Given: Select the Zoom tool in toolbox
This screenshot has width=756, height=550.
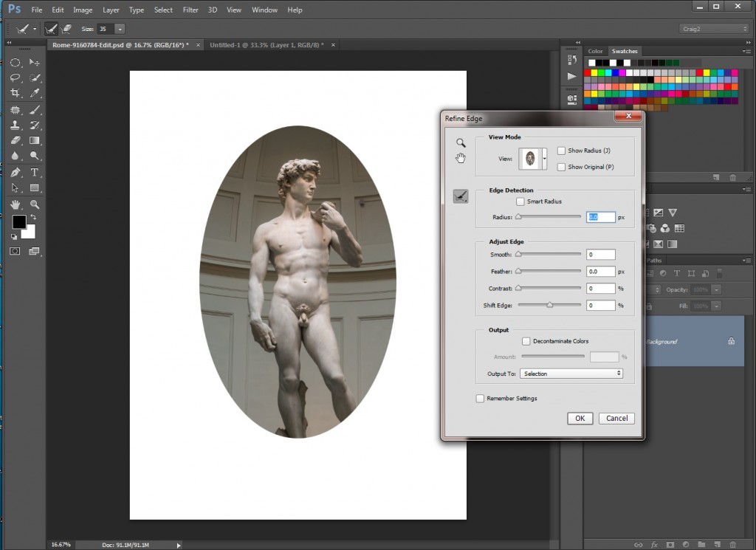Looking at the screenshot, I should (x=34, y=204).
